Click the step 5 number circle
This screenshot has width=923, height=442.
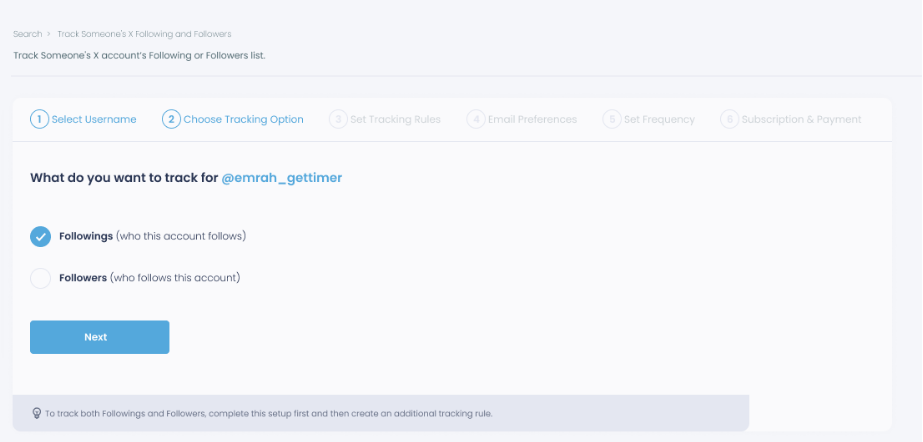(611, 119)
